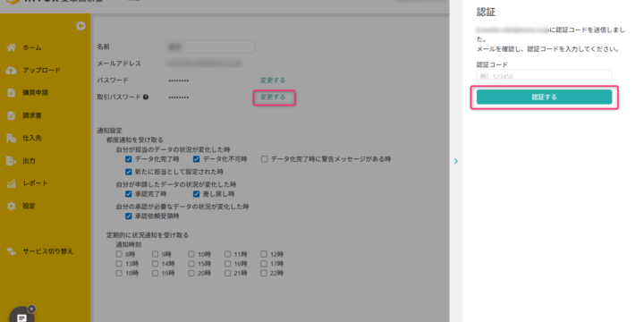644x322 pixels.
Task: Click the cloud upload icon in sidebar
Action: click(12, 71)
